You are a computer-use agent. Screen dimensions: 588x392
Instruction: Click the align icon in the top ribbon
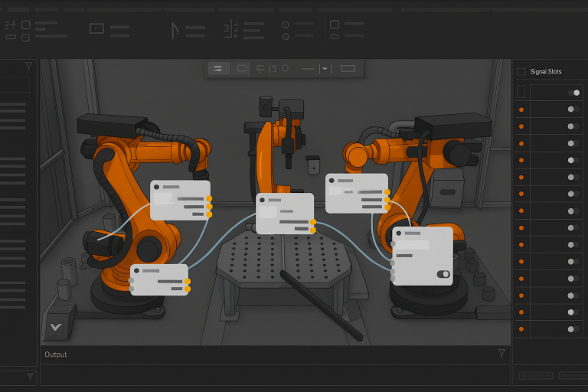230,31
